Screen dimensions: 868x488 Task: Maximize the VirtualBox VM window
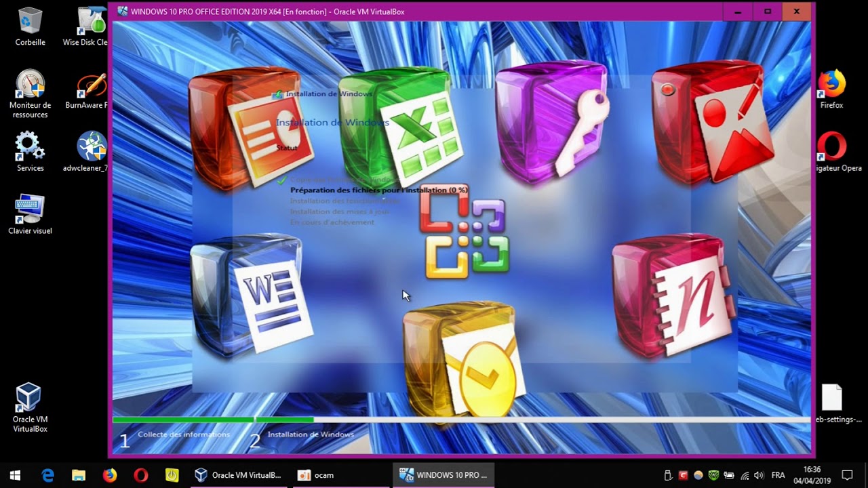[768, 12]
